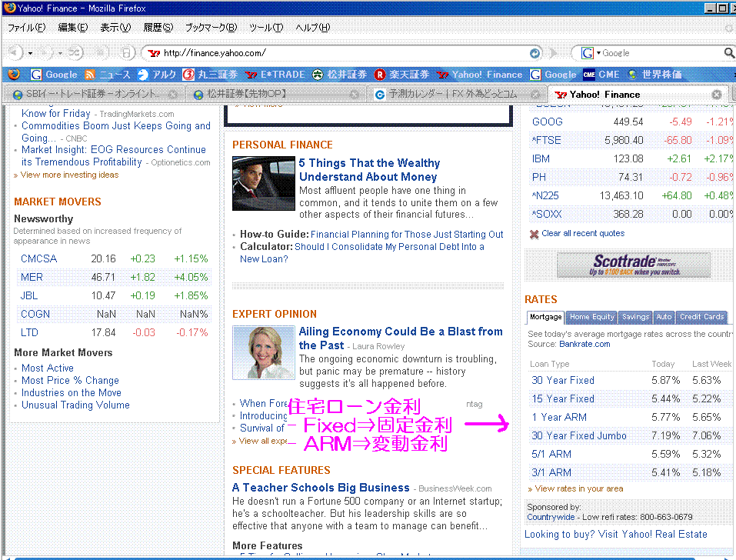The image size is (736, 560).
Task: Click the Firefox icon in the bookmarks toolbar
Action: click(13, 75)
